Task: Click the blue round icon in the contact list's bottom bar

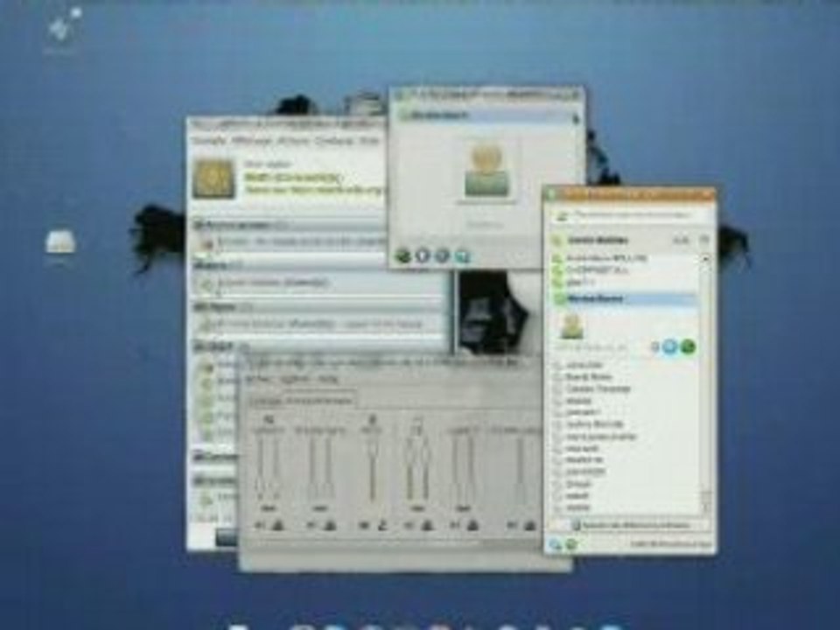Action: (x=556, y=545)
